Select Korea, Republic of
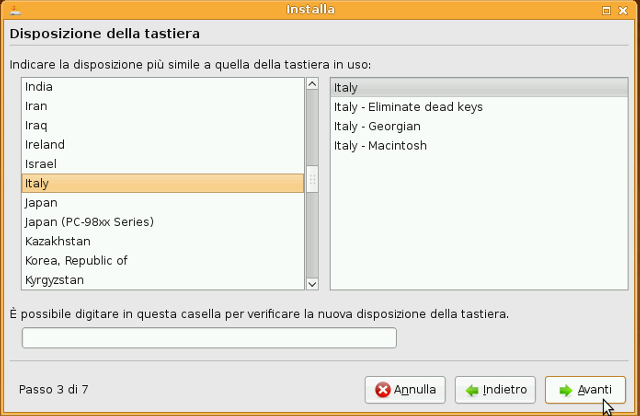The image size is (640, 416). coord(162,260)
